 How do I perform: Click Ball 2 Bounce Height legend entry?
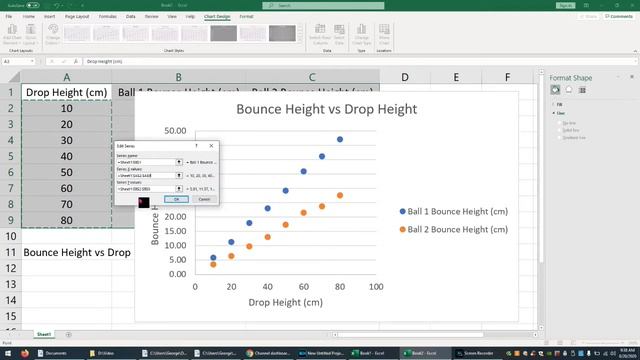coord(453,229)
